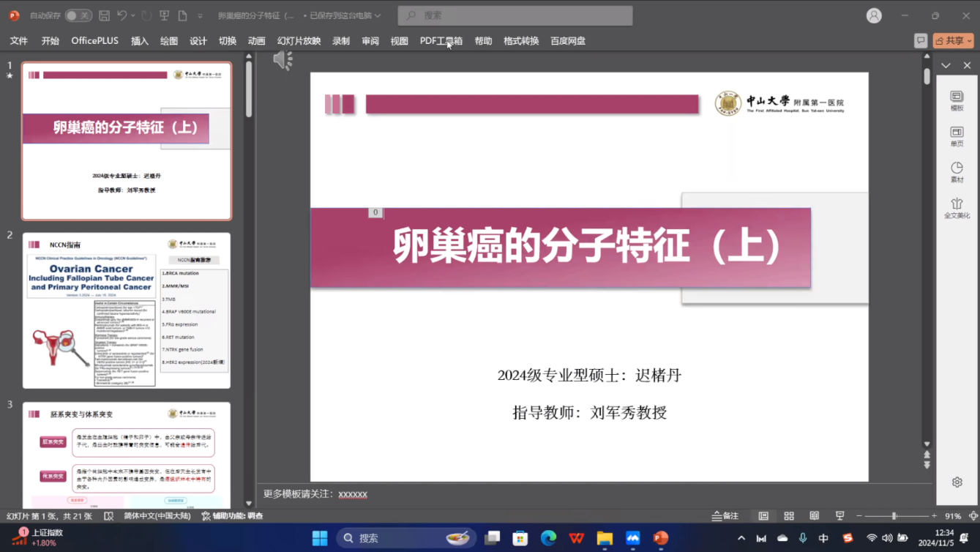Collapse the OfficePLUS side panel chevron
The width and height of the screenshot is (980, 552).
pyautogui.click(x=946, y=65)
